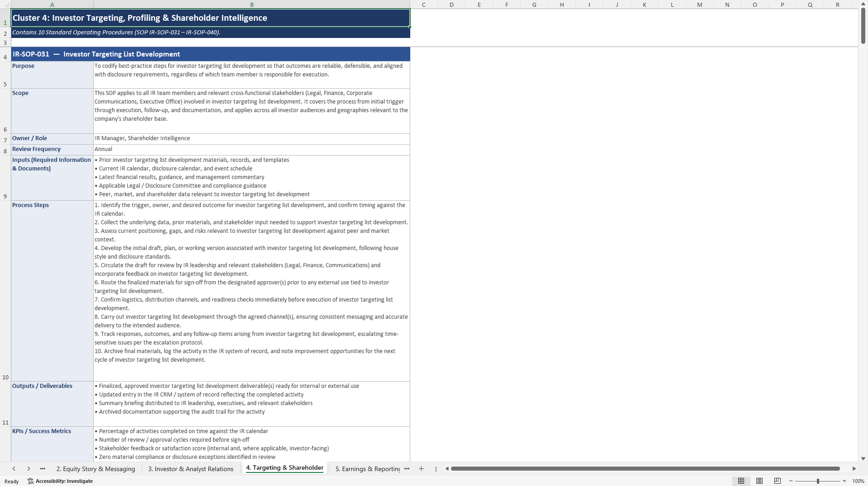868x486 pixels.
Task: Open sheet tab bar options dots
Action: point(436,469)
